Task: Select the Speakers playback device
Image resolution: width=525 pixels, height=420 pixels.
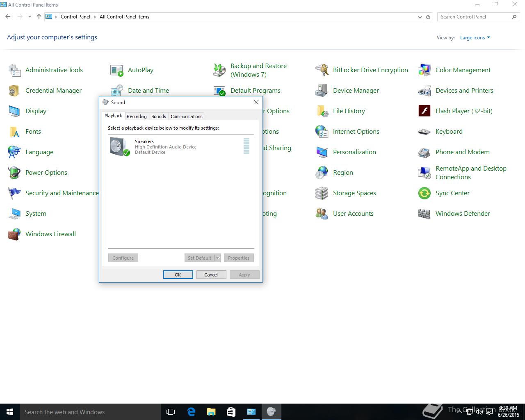Action: click(x=181, y=147)
